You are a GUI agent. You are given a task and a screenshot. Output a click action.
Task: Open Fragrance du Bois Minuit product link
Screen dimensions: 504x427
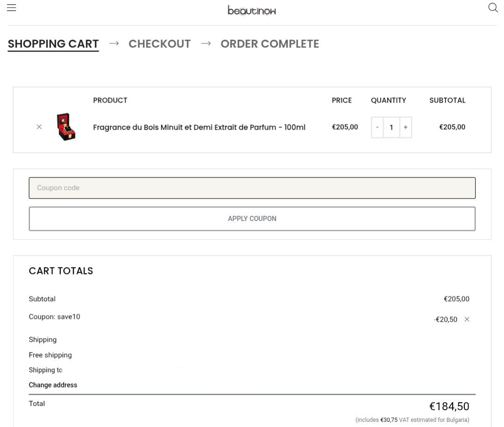199,127
